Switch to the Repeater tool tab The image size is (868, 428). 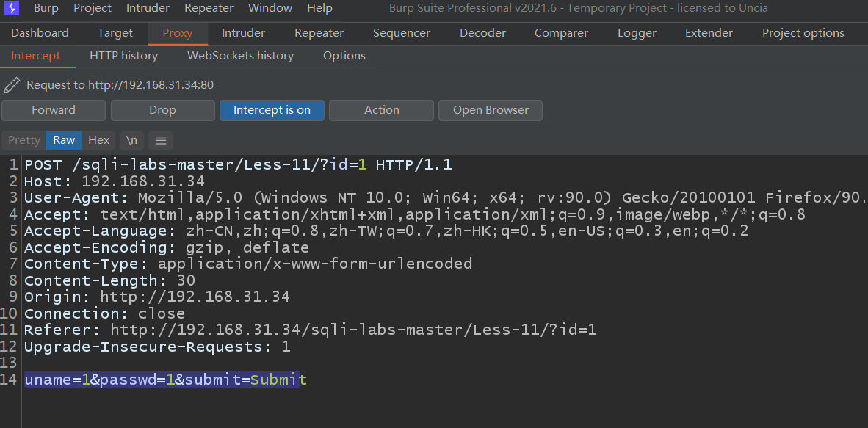[x=319, y=33]
